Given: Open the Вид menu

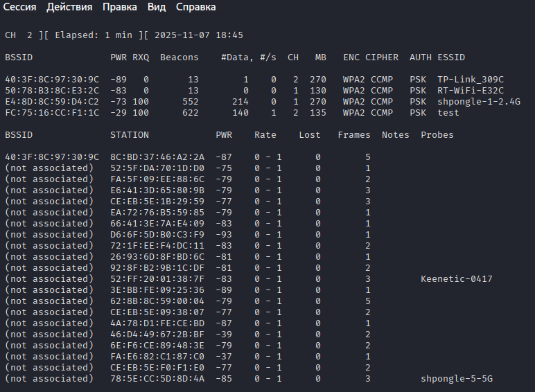Looking at the screenshot, I should [x=157, y=7].
